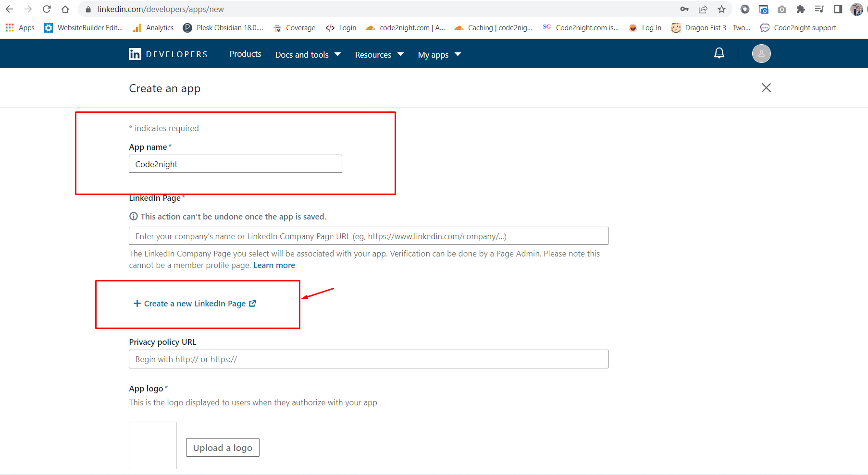
Task: Open the Dragon Fist 3 bookmark
Action: (711, 28)
